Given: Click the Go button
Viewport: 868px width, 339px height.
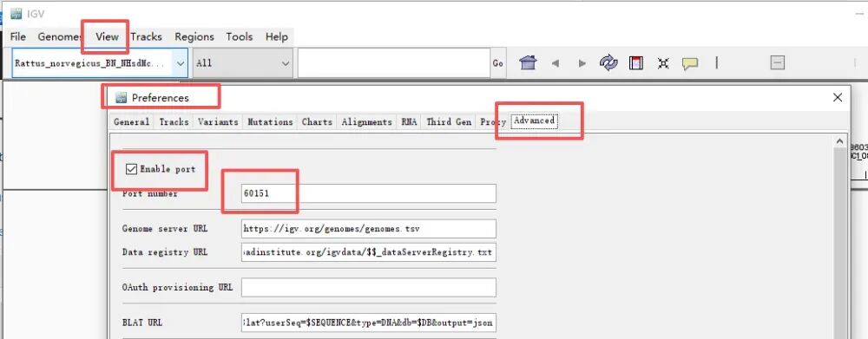Looking at the screenshot, I should (x=497, y=63).
